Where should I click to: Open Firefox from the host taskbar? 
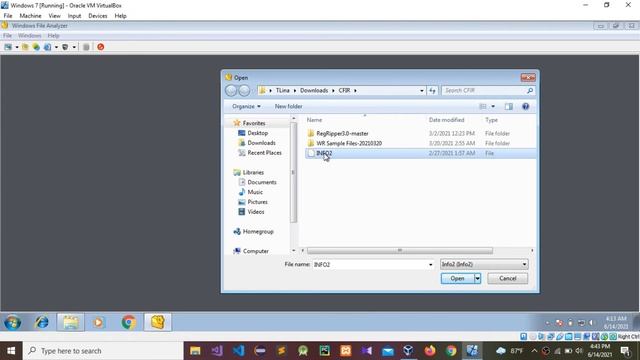(x=430, y=351)
